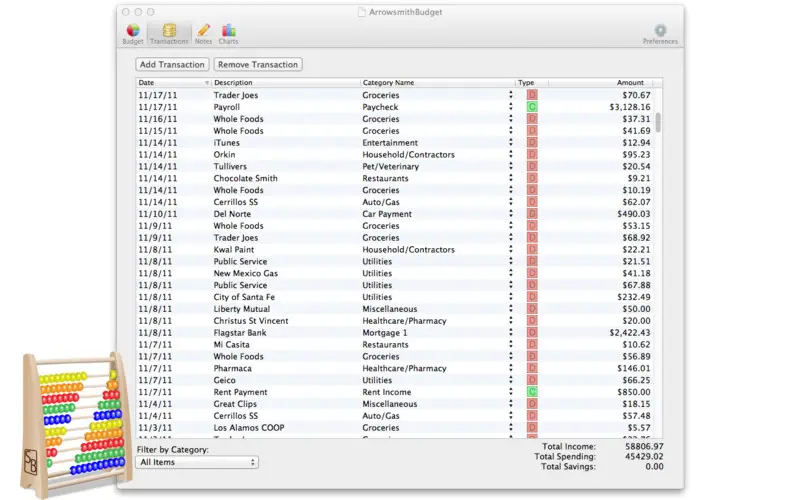Viewport: 800px width, 500px height.
Task: Click the $232.49 amount cell
Action: point(633,297)
